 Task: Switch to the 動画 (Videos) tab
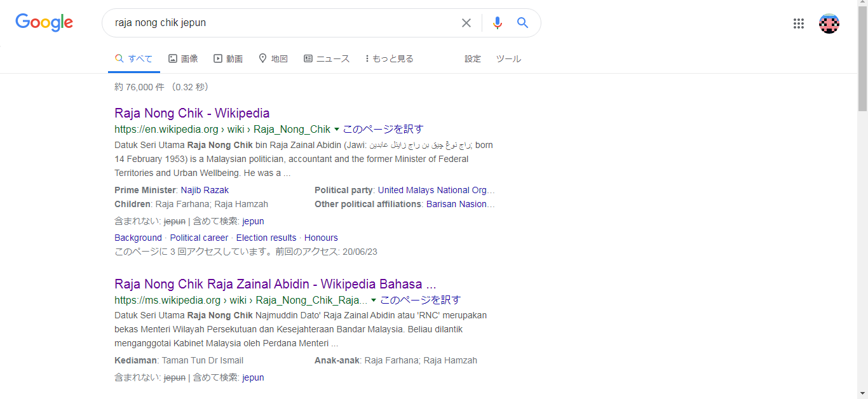coord(228,58)
